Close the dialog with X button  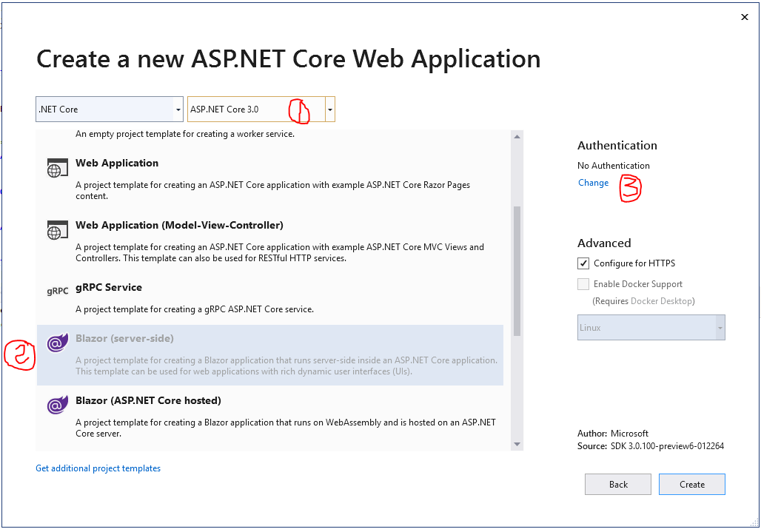[745, 17]
